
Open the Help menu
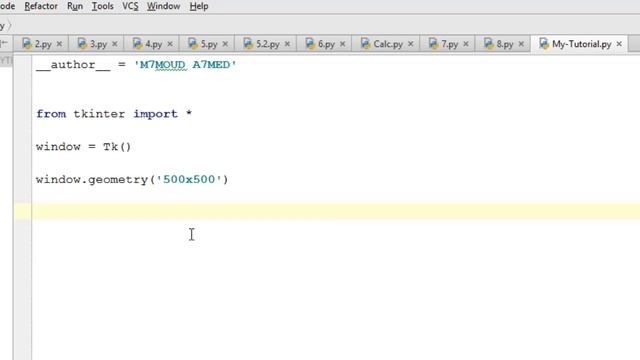[199, 6]
